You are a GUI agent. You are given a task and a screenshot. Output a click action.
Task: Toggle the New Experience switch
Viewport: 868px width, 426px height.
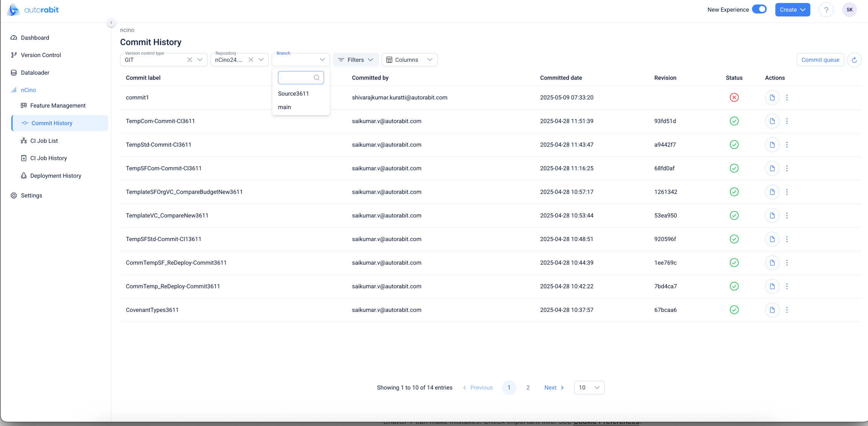(x=759, y=9)
